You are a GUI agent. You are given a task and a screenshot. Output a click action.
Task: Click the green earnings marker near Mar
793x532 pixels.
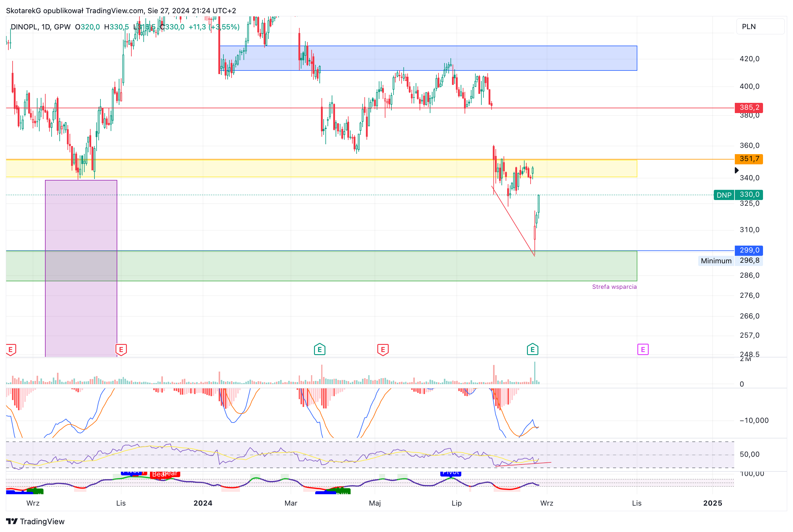click(x=320, y=349)
